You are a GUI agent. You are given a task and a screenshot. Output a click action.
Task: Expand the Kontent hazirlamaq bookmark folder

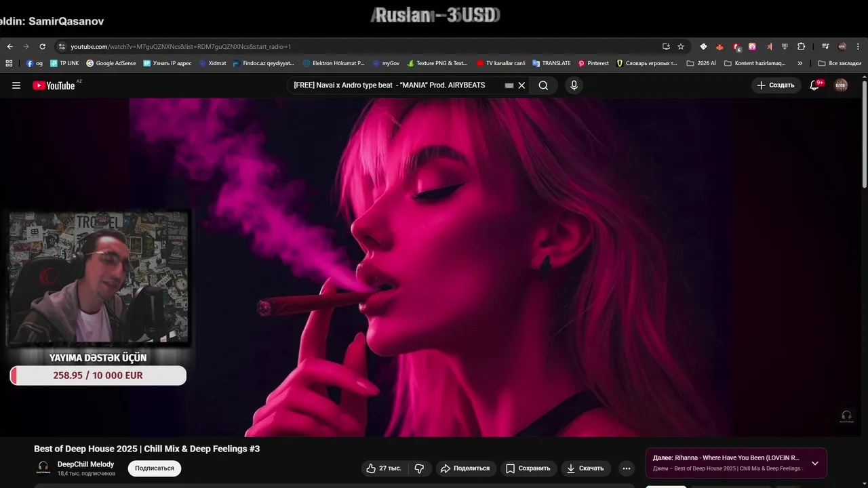pos(755,63)
